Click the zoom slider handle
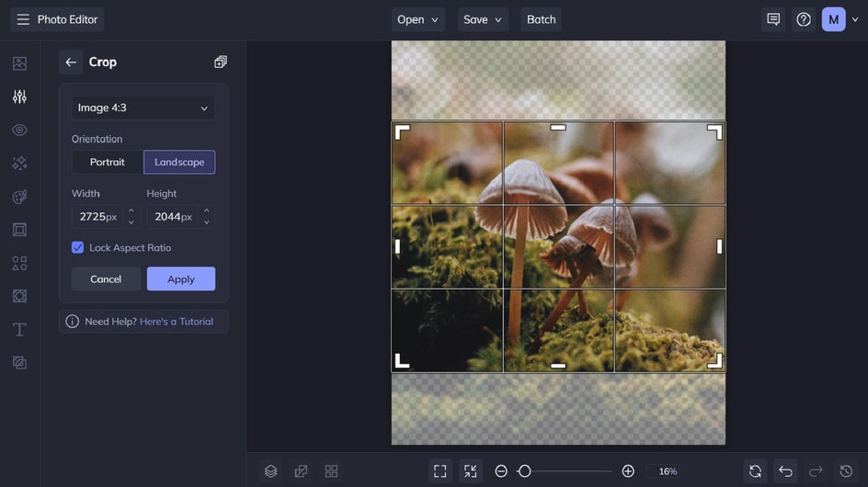Image resolution: width=868 pixels, height=487 pixels. (524, 471)
